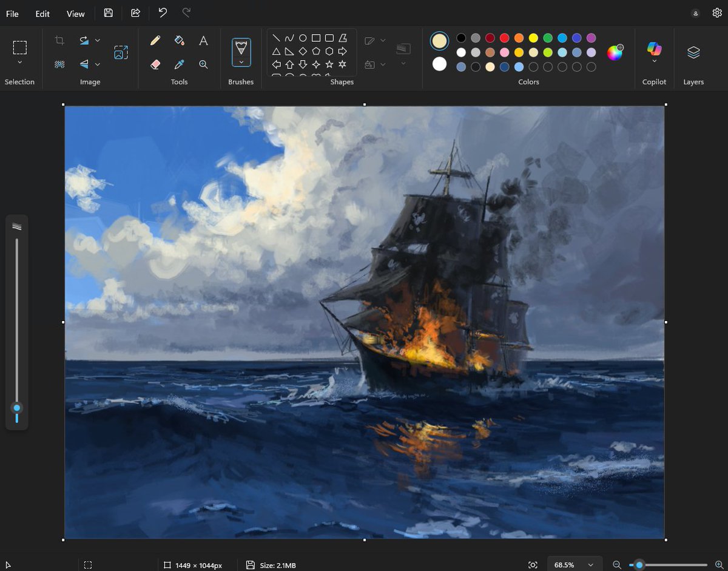Viewport: 728px width, 571px height.
Task: Open the View menu
Action: [75, 13]
